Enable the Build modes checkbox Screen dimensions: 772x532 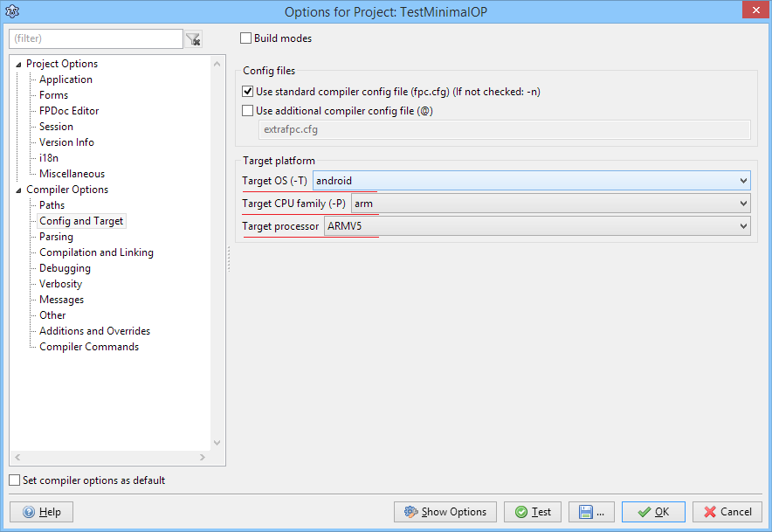[246, 38]
